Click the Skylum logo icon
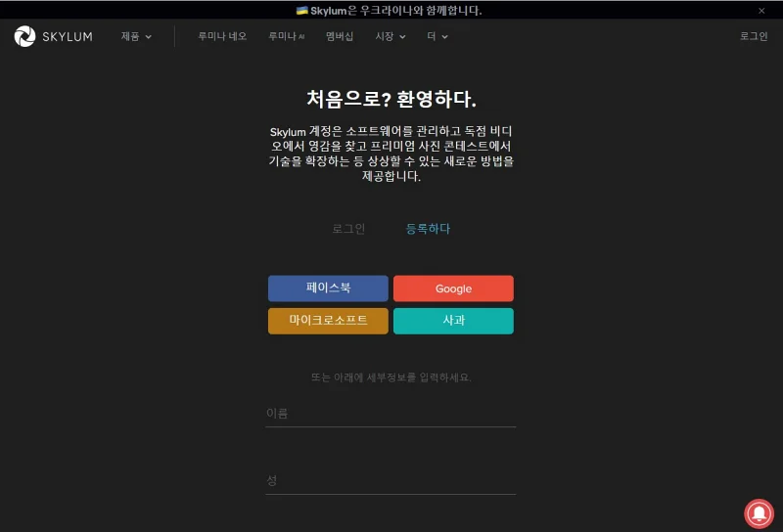The width and height of the screenshot is (783, 532). point(24,36)
